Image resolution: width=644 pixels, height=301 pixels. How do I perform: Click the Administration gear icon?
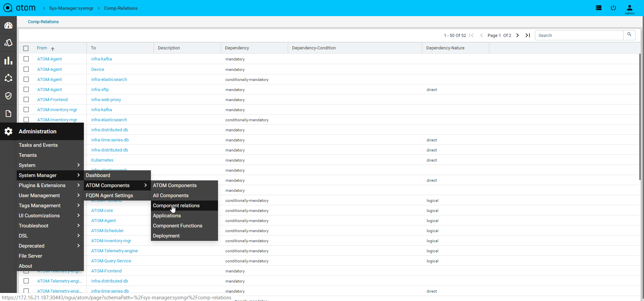[8, 131]
